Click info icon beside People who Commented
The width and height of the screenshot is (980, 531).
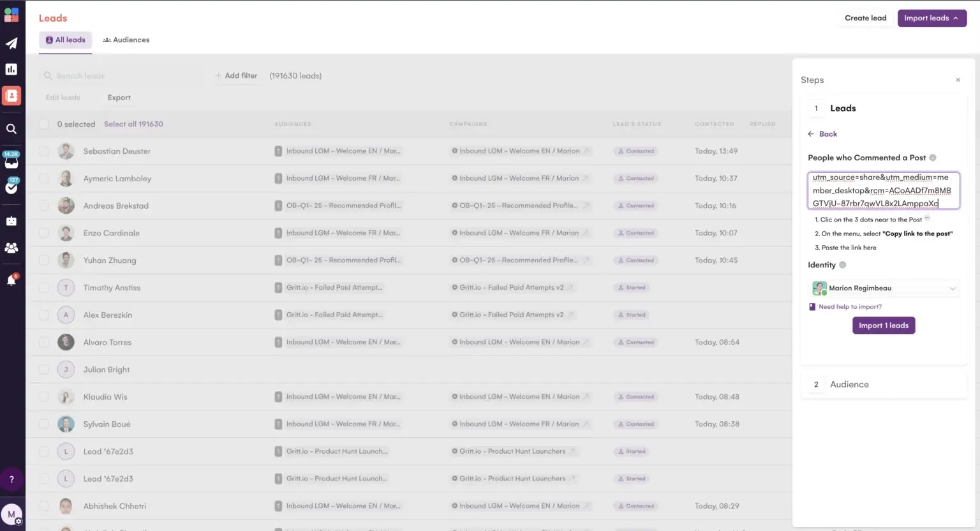[933, 158]
